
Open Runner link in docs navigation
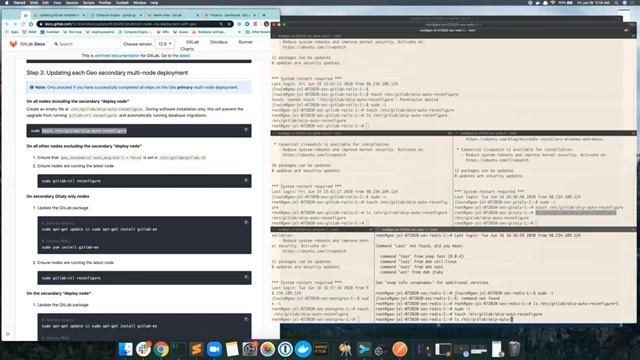coord(246,42)
